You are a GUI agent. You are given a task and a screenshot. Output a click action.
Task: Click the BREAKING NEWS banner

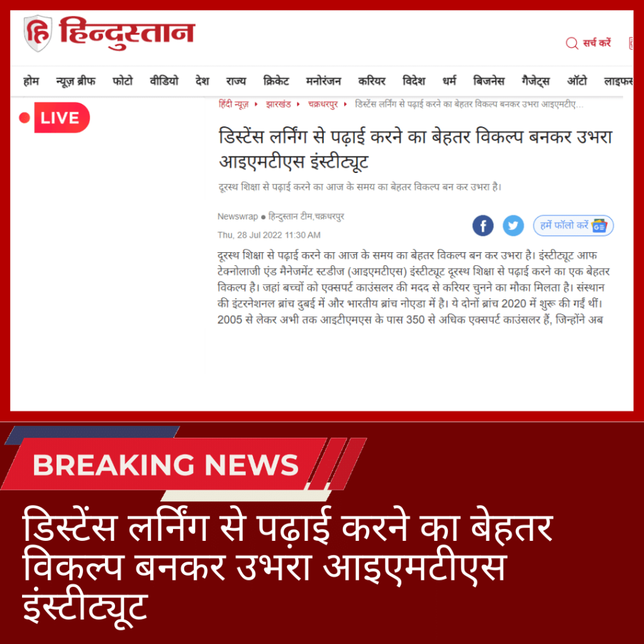[165, 465]
